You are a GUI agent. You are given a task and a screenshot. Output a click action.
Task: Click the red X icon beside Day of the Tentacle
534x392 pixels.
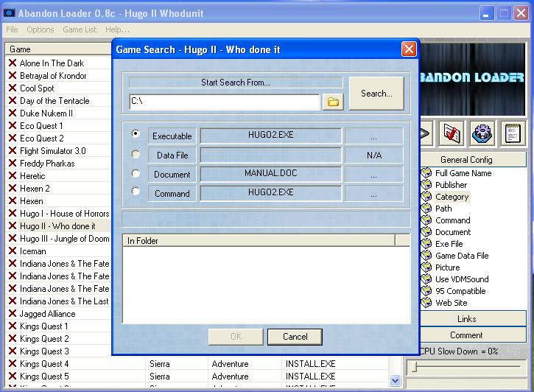(13, 100)
